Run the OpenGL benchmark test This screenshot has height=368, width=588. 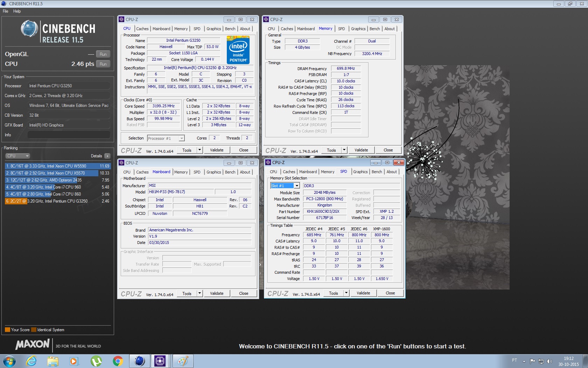click(103, 54)
